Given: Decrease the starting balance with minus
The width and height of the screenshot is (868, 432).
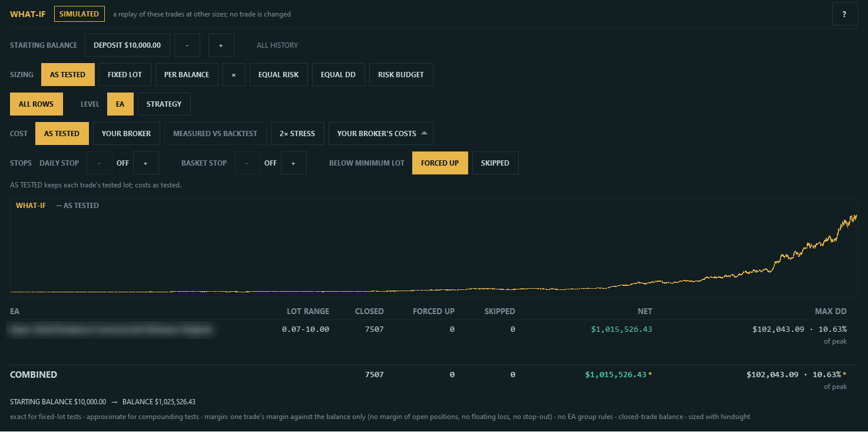Looking at the screenshot, I should point(187,45).
